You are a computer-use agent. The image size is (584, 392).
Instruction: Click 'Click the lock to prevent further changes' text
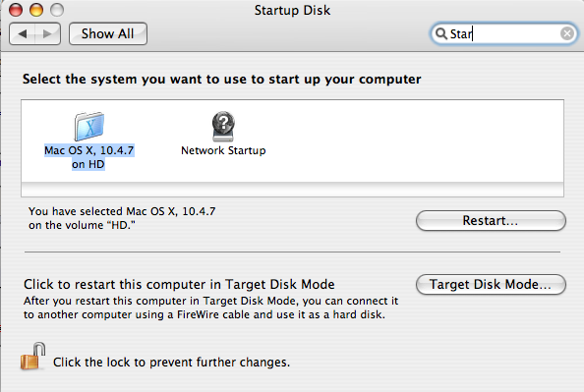coord(171,363)
